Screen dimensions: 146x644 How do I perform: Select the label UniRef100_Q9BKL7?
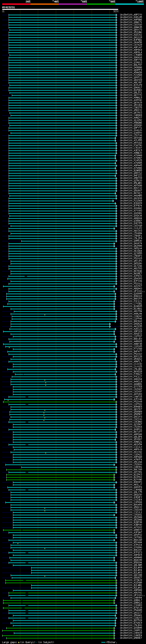click(x=131, y=600)
